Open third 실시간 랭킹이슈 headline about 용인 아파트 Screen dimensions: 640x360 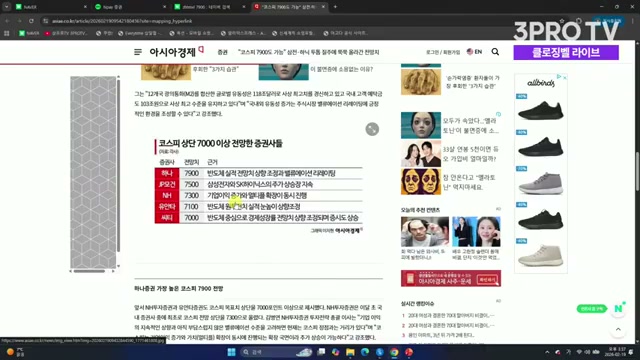(441, 335)
